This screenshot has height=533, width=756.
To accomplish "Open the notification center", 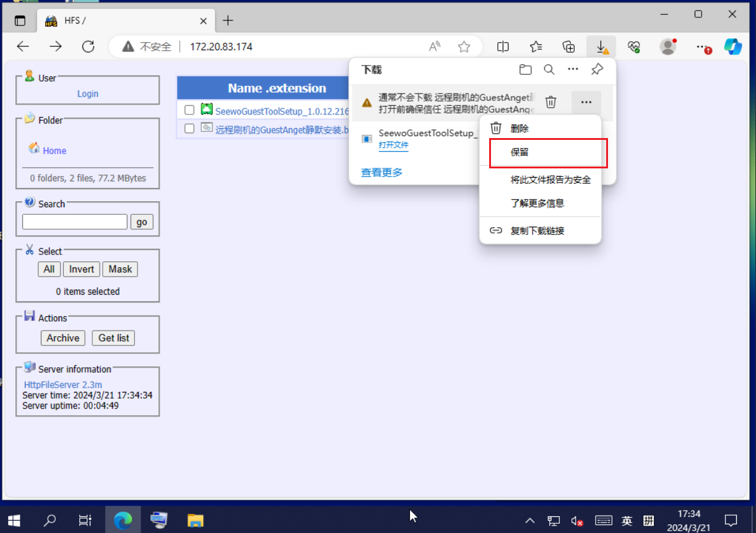I will pos(731,520).
